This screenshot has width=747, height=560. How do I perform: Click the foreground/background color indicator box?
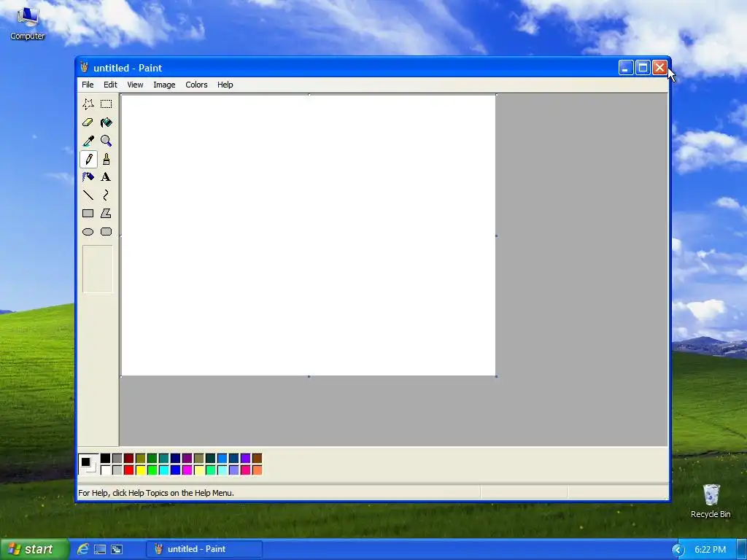click(x=88, y=464)
